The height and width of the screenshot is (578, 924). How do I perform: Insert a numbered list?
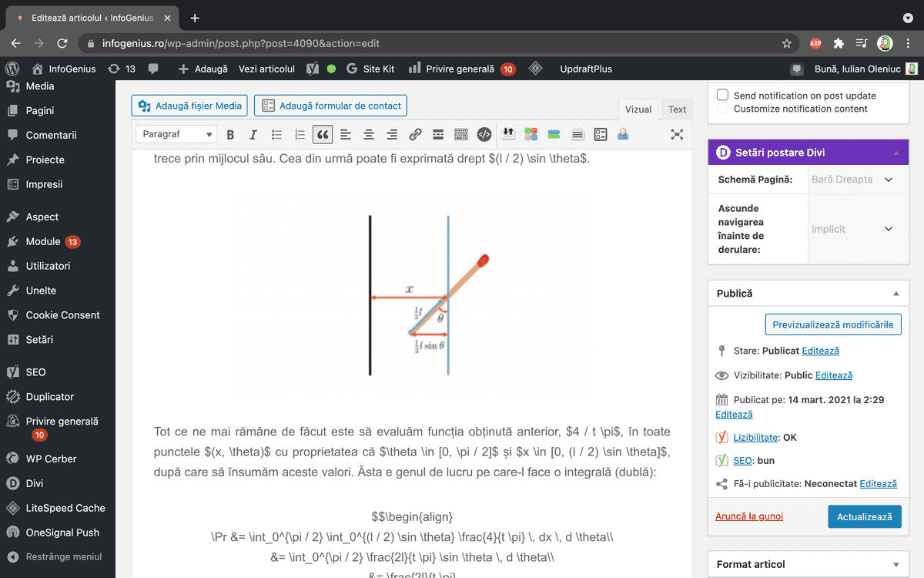(300, 134)
